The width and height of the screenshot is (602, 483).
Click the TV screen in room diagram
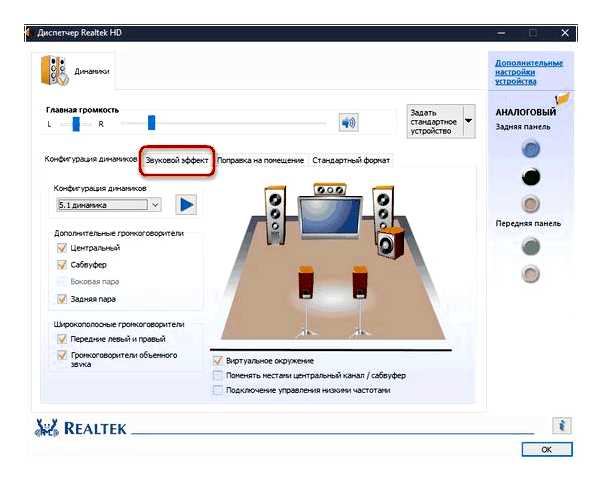[x=330, y=218]
